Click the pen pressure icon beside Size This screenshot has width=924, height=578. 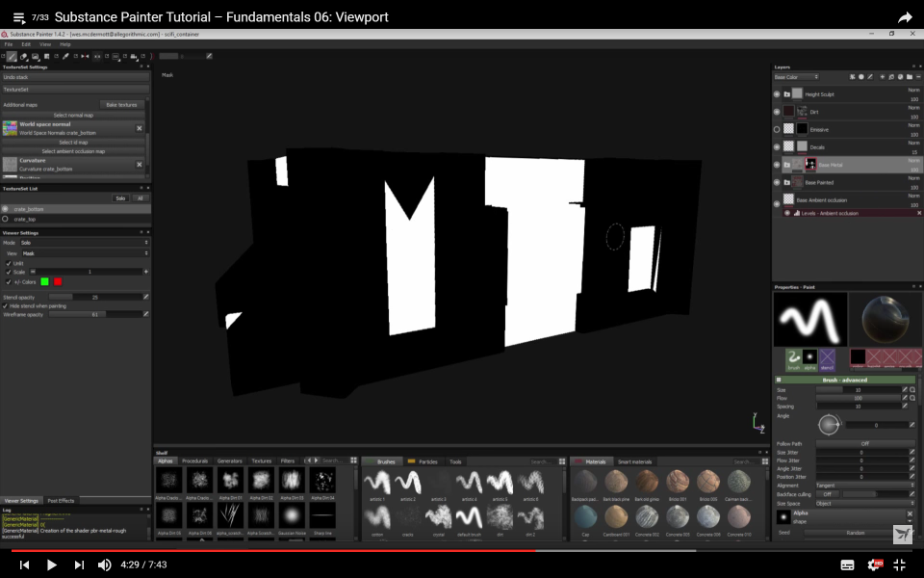tap(905, 390)
